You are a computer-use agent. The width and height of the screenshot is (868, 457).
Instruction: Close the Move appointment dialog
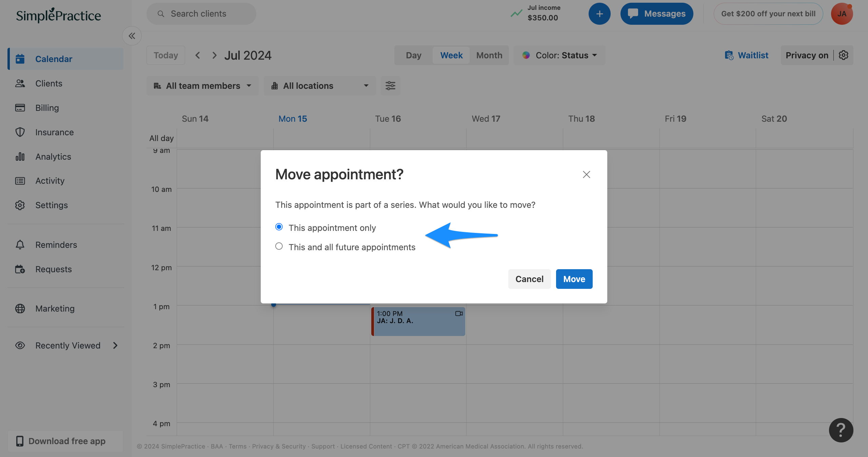tap(586, 174)
